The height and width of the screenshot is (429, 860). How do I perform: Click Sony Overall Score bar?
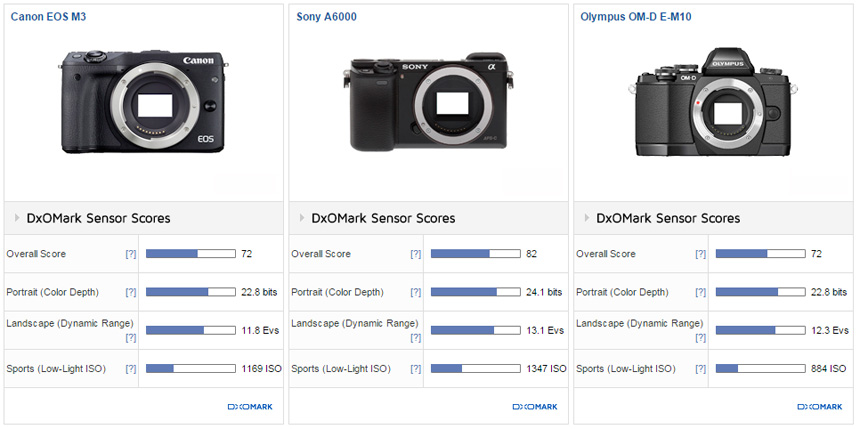click(x=476, y=253)
